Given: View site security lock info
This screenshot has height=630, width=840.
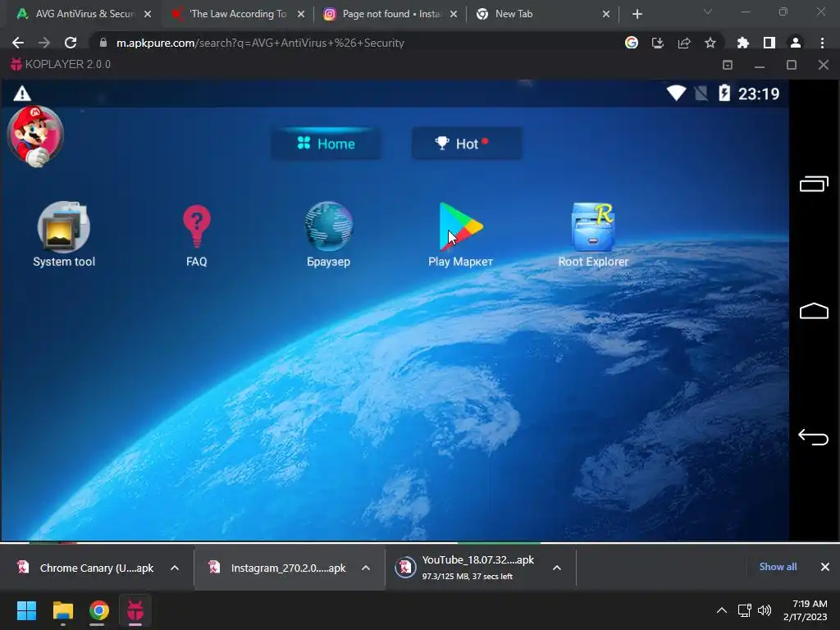Looking at the screenshot, I should pyautogui.click(x=103, y=43).
